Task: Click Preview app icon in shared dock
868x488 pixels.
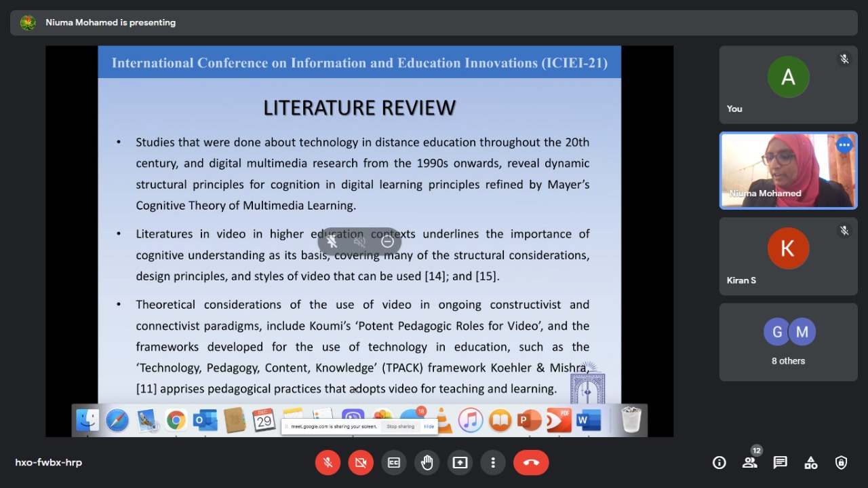Action: coord(146,420)
